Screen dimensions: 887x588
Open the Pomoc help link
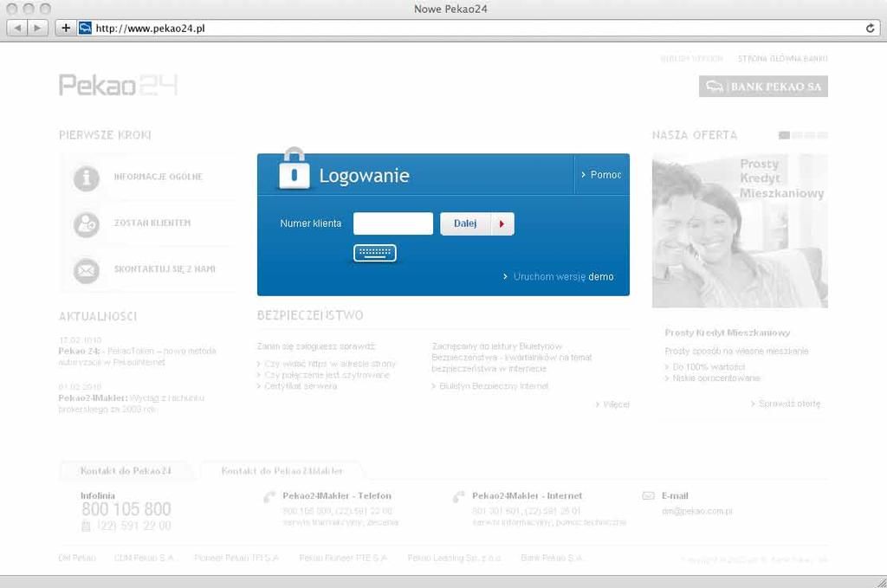point(601,175)
